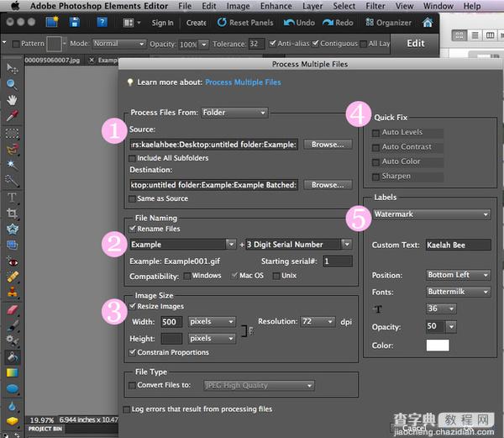Open Fonts Buttermilk dropdown
This screenshot has height=438, width=504.
[459, 292]
